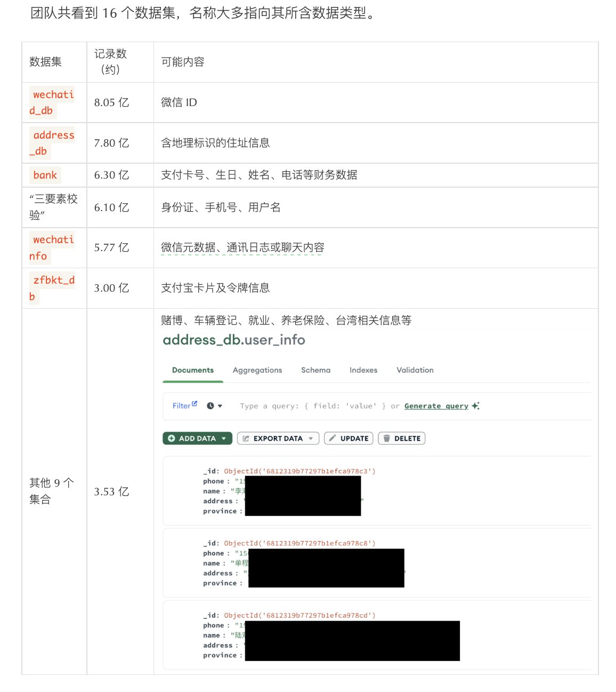Click the wechatid_db dataset name
616x692 pixels.
click(x=52, y=102)
